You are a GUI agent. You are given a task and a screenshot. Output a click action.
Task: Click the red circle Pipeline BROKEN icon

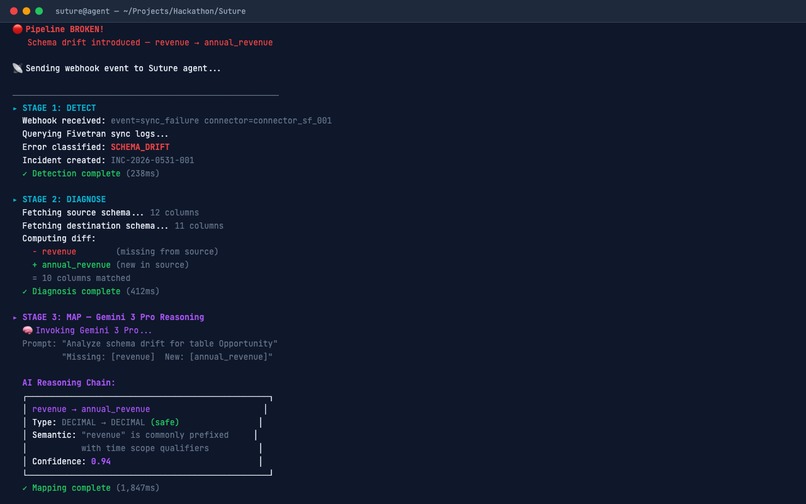17,29
